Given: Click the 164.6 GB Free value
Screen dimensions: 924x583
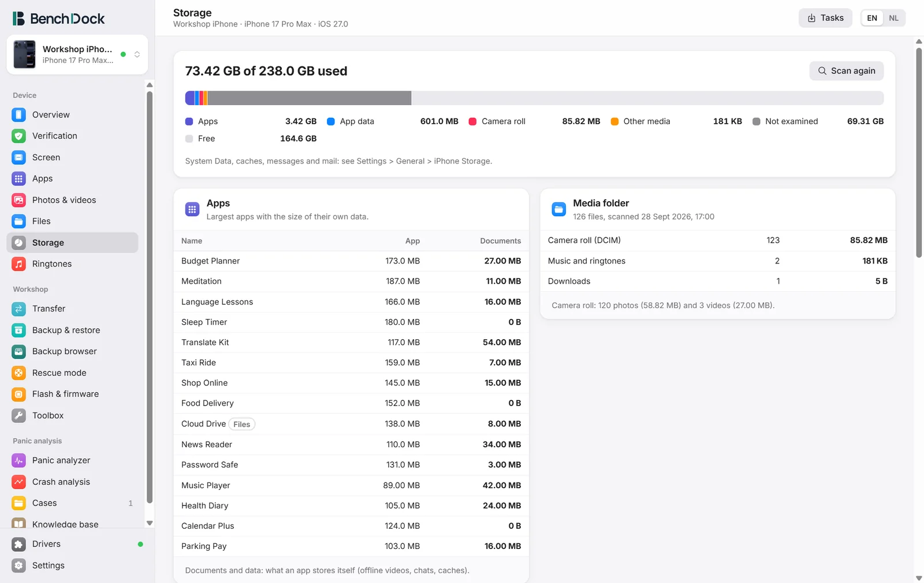Looking at the screenshot, I should pos(298,139).
